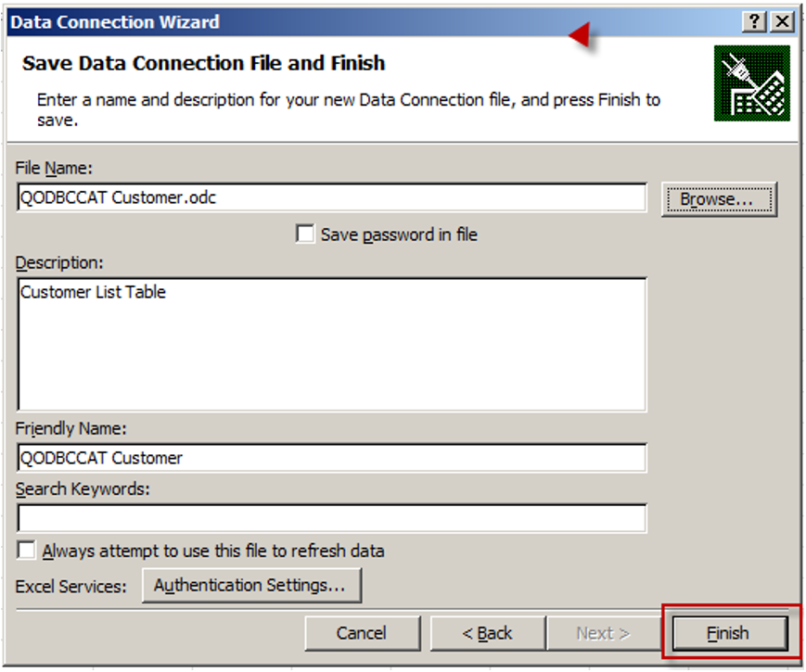Click the empty Search Keywords field
The width and height of the screenshot is (806, 672).
coord(331,517)
